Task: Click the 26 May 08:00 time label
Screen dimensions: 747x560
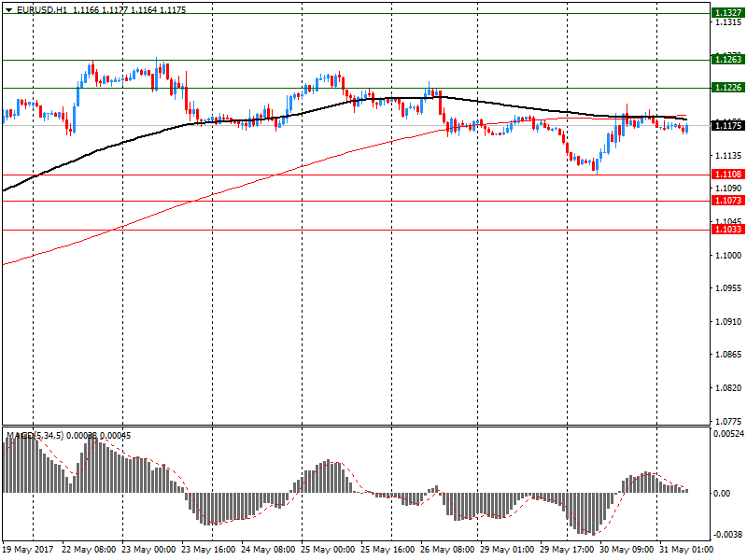Action: pyautogui.click(x=447, y=550)
